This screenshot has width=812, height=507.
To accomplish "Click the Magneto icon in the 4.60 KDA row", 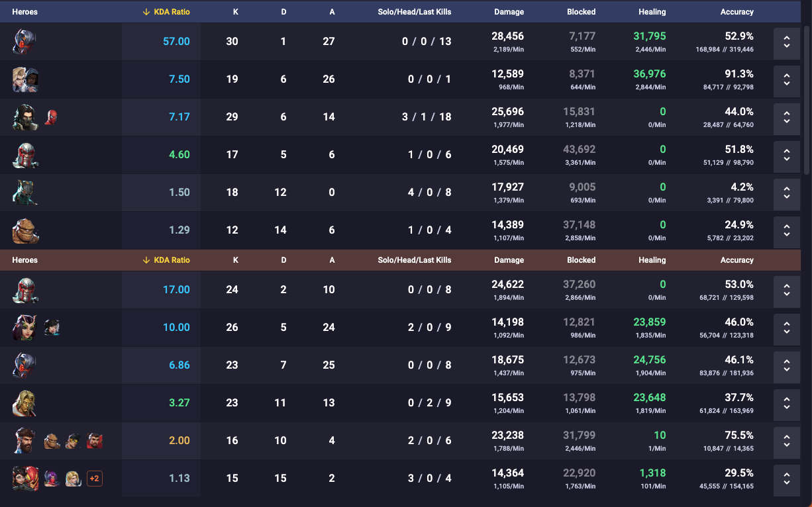I will 25,155.
